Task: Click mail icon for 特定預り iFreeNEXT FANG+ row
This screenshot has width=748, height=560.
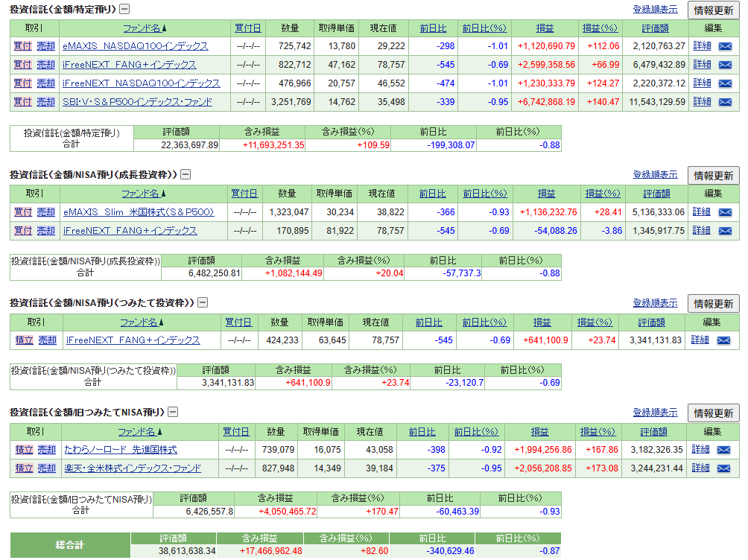Action: 724,65
